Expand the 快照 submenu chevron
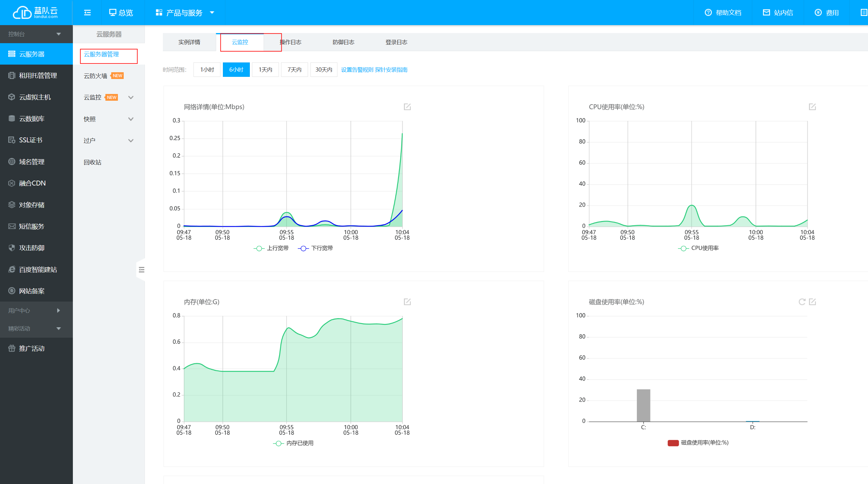The image size is (868, 484). [x=131, y=119]
